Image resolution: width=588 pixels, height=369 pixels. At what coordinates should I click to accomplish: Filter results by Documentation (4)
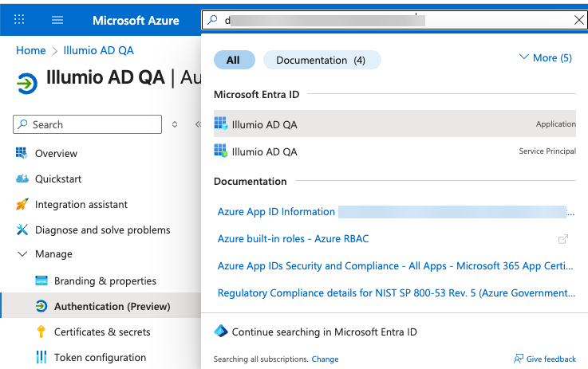[322, 60]
